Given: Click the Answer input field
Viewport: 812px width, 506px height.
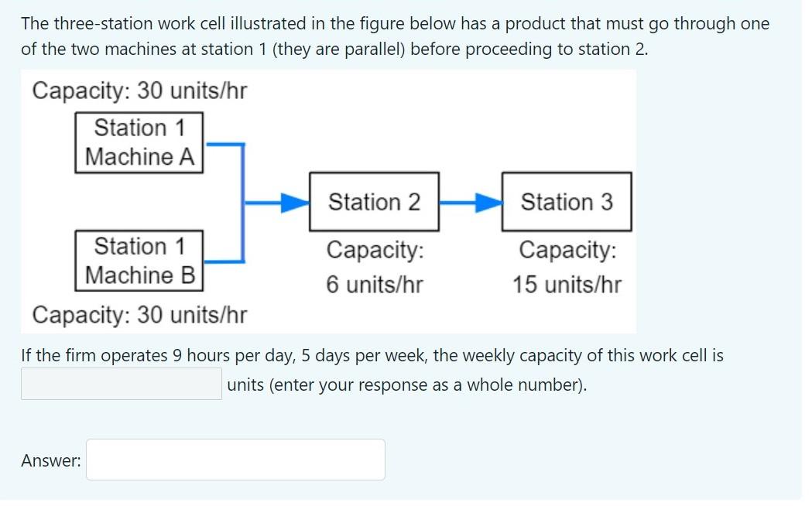Looking at the screenshot, I should click(x=235, y=459).
